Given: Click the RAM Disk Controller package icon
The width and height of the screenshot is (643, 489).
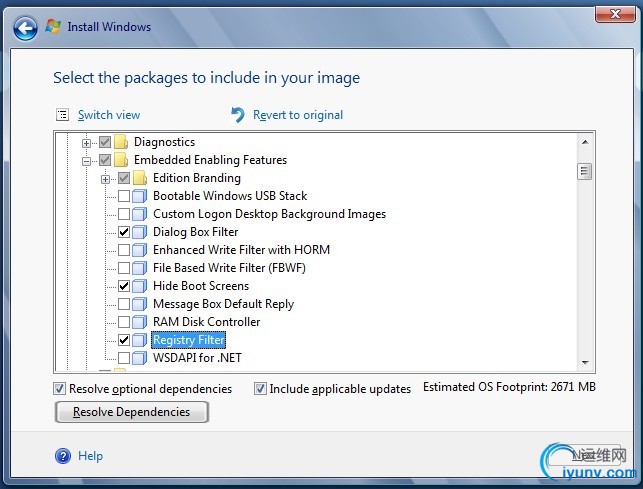Looking at the screenshot, I should click(140, 322).
